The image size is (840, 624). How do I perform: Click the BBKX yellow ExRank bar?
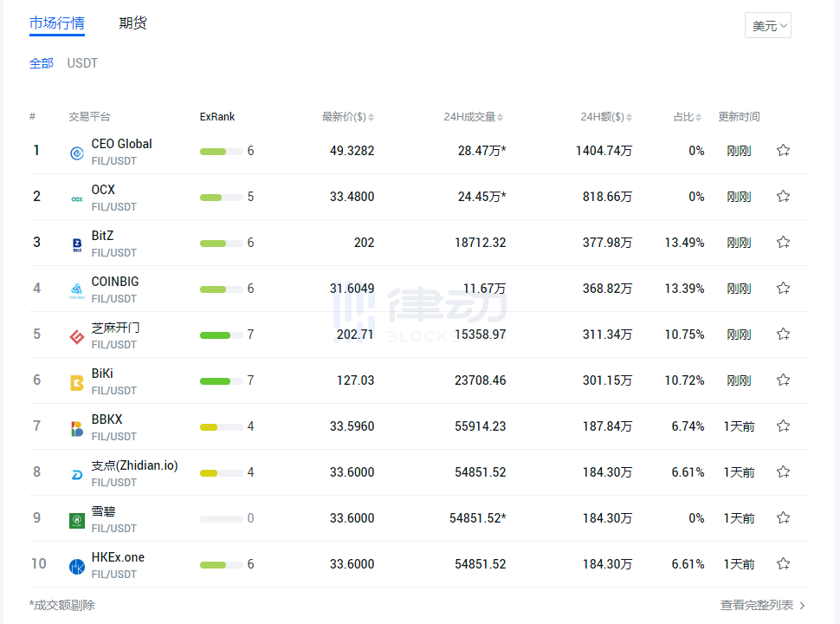(x=221, y=427)
